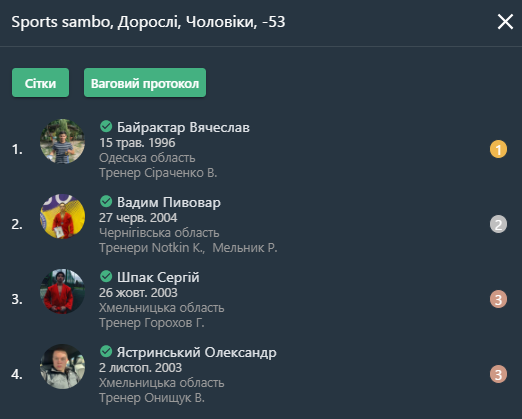The height and width of the screenshot is (419, 522).
Task: Open Байрактар Вячеслав's profile photo
Action: [x=62, y=141]
